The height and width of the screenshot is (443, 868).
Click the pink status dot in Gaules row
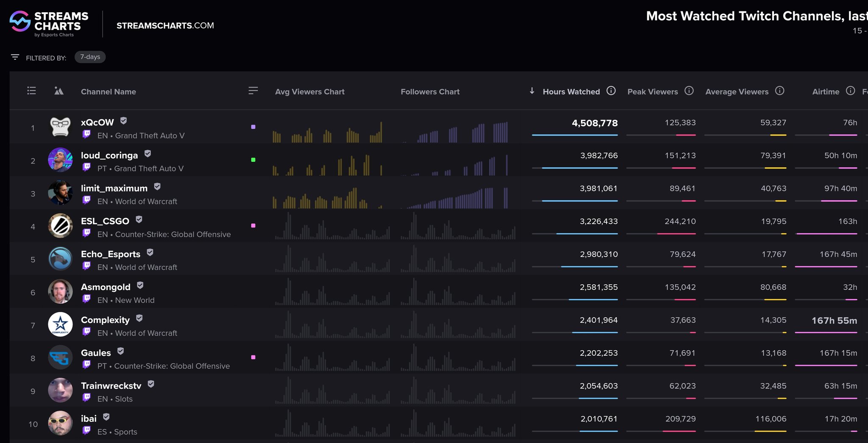(x=253, y=357)
